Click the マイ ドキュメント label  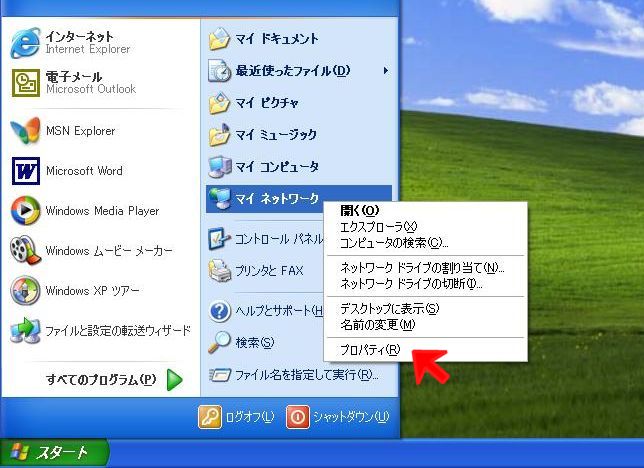pyautogui.click(x=276, y=39)
